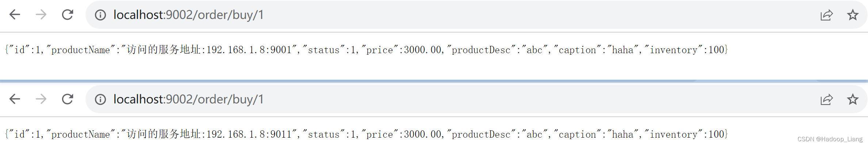Reload the page showing address 192.168.1.8:9011
This screenshot has width=868, height=146.
pos(68,99)
